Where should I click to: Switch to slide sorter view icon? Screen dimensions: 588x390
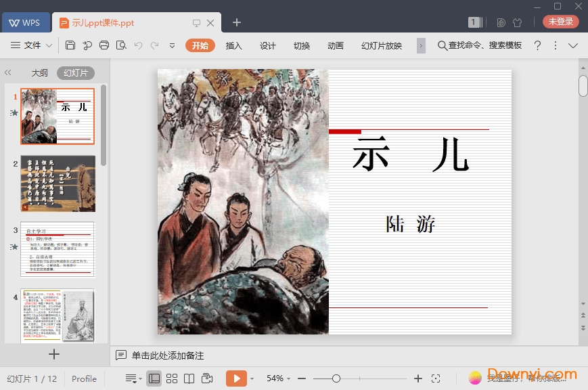coord(172,378)
